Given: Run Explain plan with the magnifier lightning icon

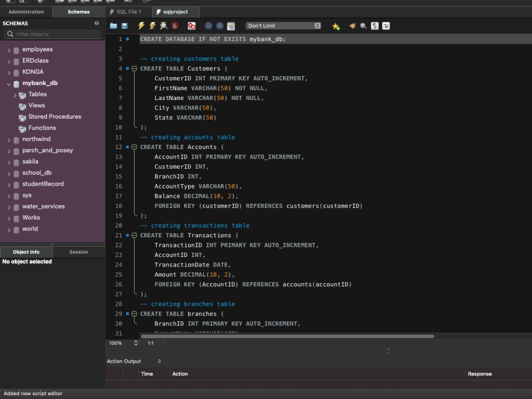Looking at the screenshot, I should 163,26.
